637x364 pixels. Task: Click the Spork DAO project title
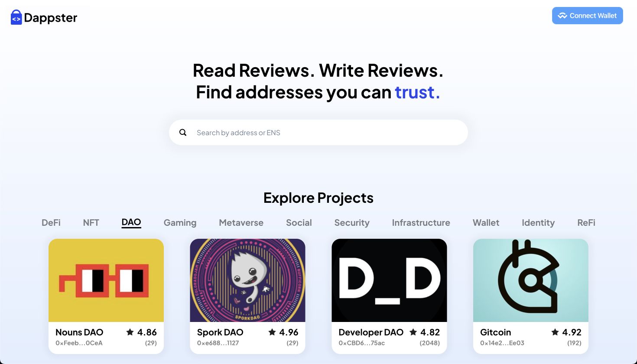[220, 332]
